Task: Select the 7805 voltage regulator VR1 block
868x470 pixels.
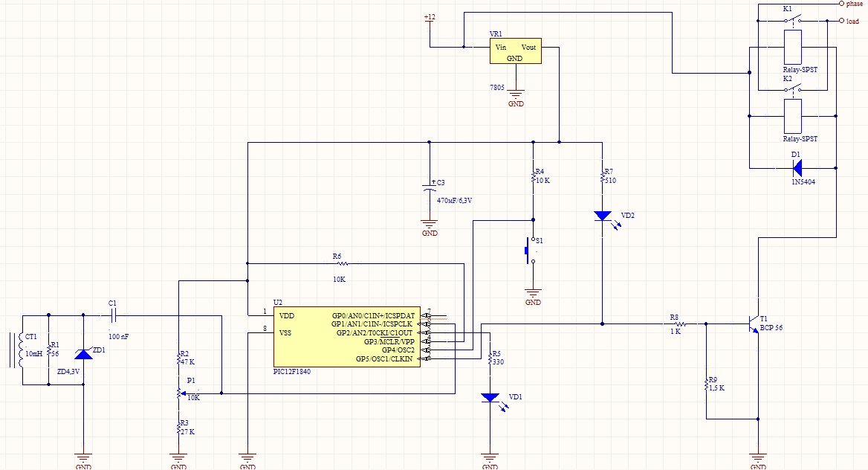Action: pyautogui.click(x=516, y=51)
